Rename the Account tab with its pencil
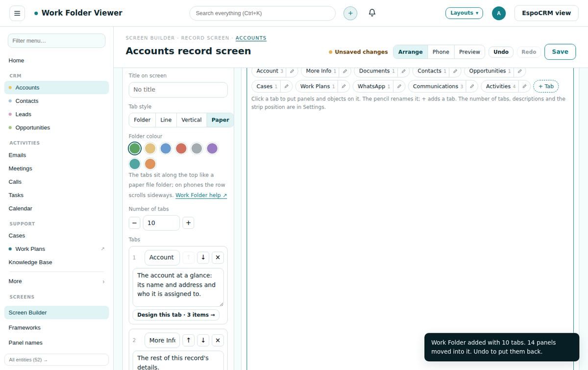 292,71
